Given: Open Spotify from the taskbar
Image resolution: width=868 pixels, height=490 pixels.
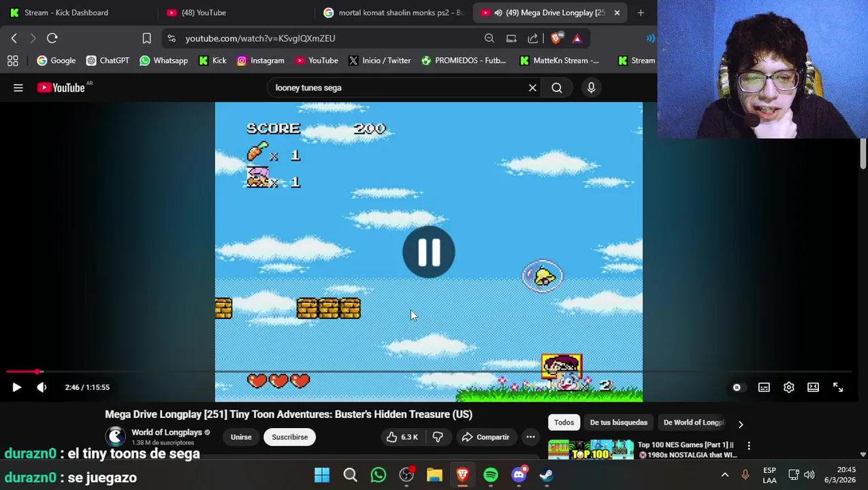Looking at the screenshot, I should (x=491, y=475).
